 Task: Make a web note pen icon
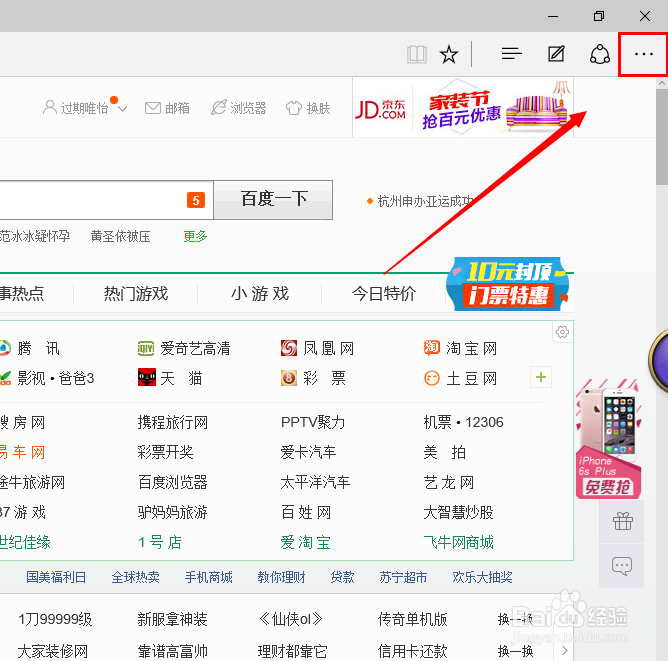pos(556,54)
